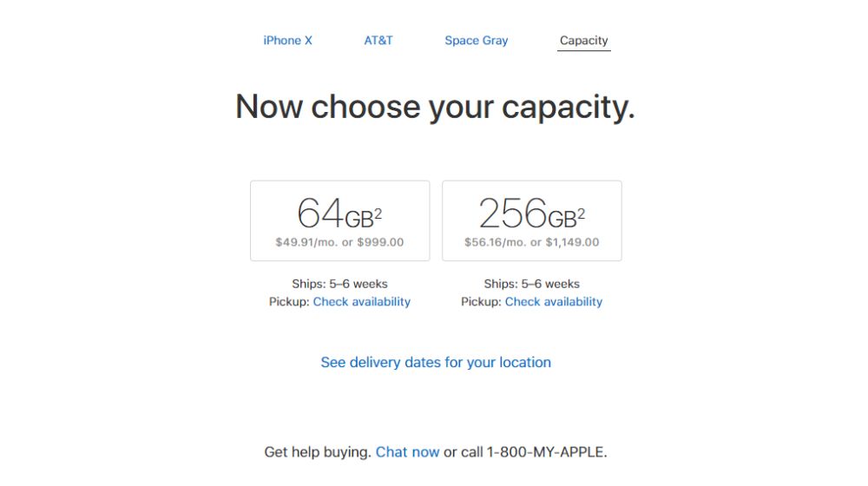
Task: Select the Capacity step tab
Action: click(x=583, y=41)
